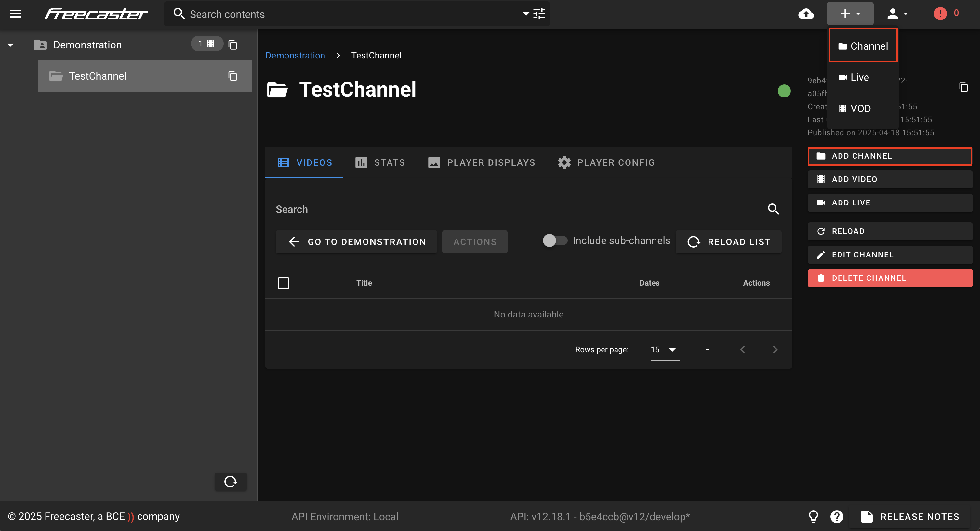980x531 pixels.
Task: Copy the Demonstration channel ID
Action: point(232,45)
